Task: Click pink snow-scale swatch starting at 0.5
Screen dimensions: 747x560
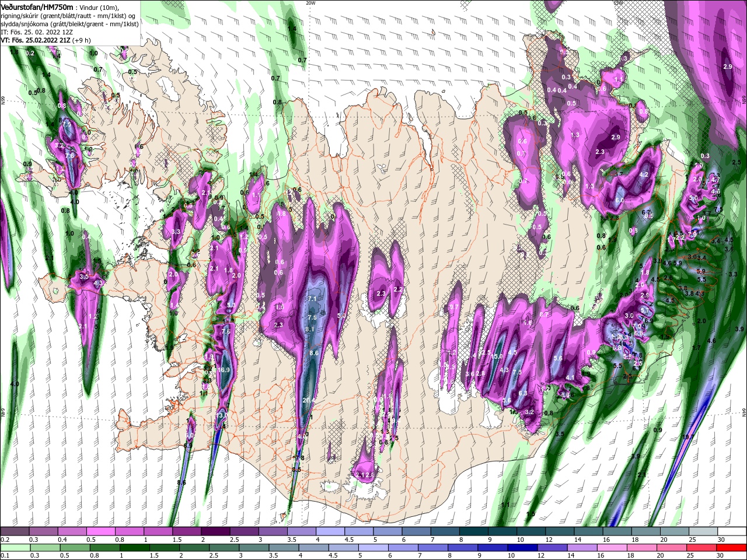Action: click(100, 531)
